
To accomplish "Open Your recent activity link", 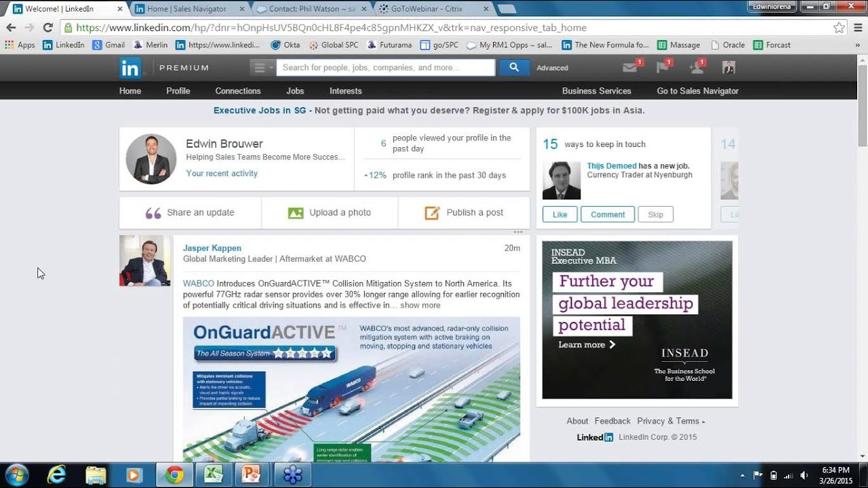I will pyautogui.click(x=222, y=174).
